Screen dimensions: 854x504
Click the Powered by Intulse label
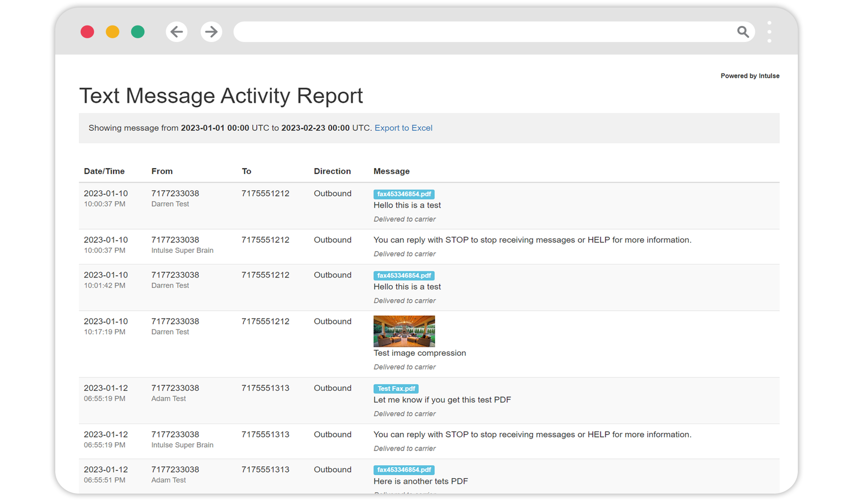tap(750, 76)
